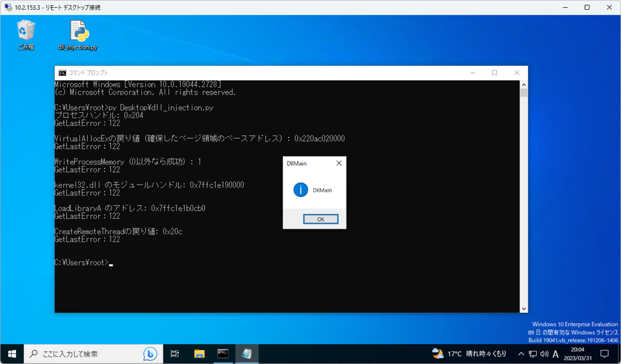The image size is (621, 364).
Task: Click the Microsoft Windows version line
Action: [138, 84]
